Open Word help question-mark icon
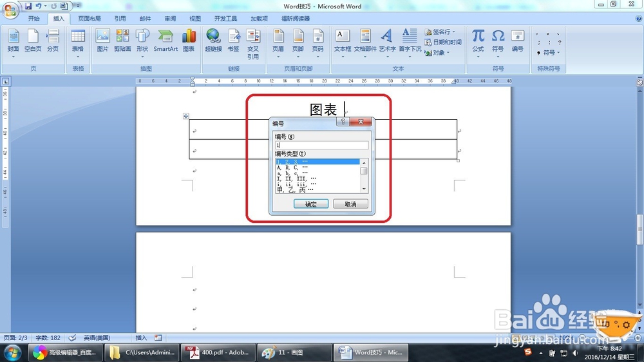Screen dimensions: 644x362 [x=639, y=19]
